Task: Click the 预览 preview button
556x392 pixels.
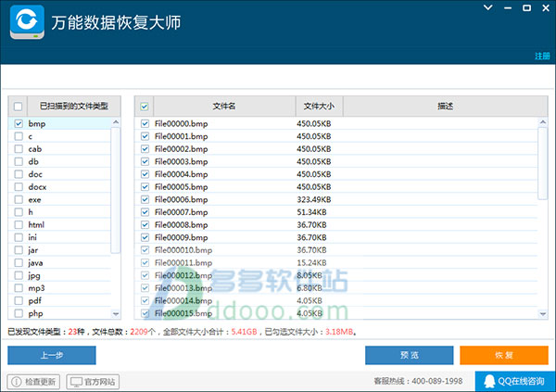Action: tap(410, 355)
